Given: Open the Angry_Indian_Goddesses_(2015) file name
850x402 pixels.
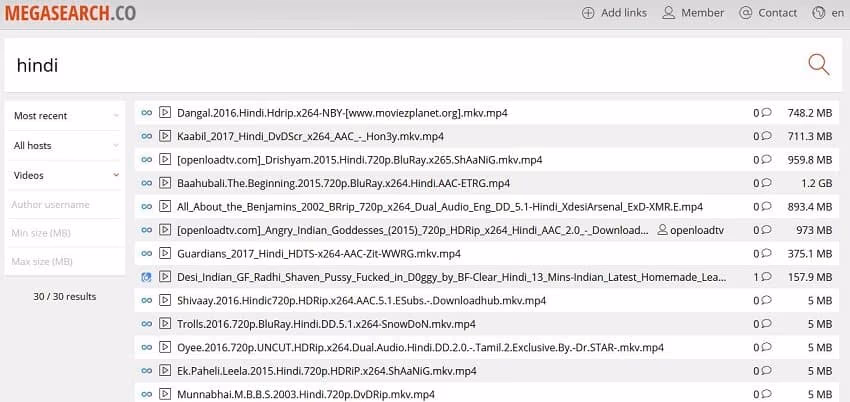Looking at the screenshot, I should pyautogui.click(x=413, y=230).
